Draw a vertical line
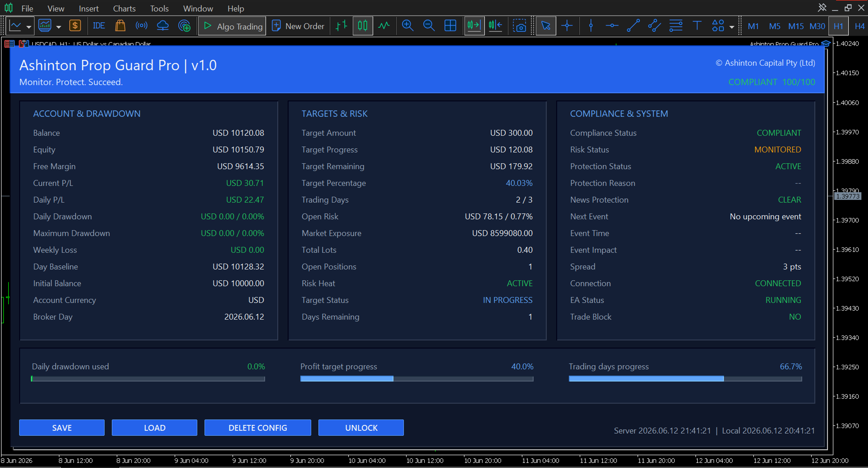The height and width of the screenshot is (468, 868). 591,26
